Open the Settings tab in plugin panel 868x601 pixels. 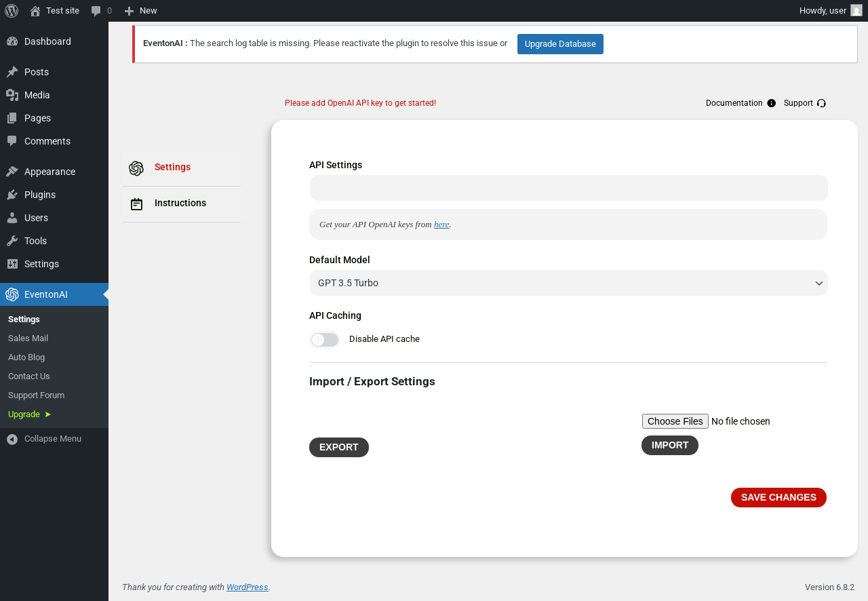[x=181, y=167]
